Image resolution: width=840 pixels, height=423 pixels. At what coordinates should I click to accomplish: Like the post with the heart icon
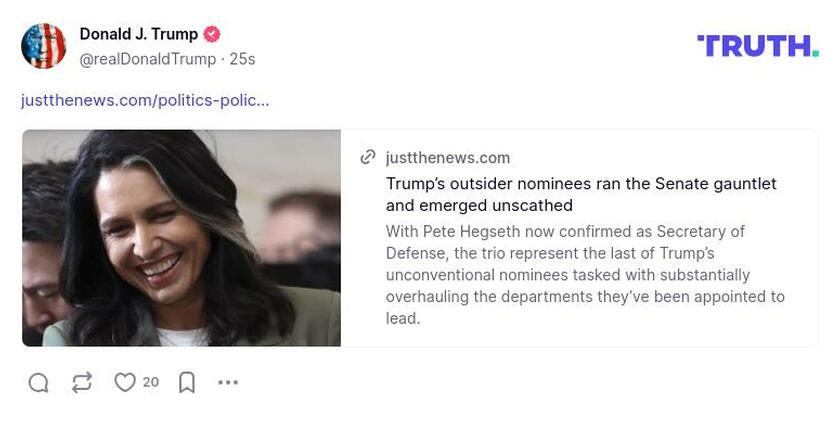pyautogui.click(x=125, y=382)
